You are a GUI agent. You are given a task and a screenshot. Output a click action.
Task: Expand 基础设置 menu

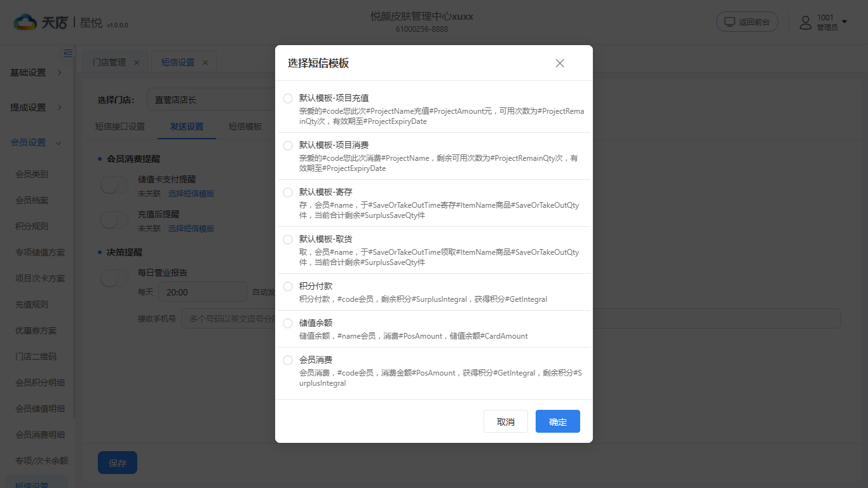[x=36, y=72]
